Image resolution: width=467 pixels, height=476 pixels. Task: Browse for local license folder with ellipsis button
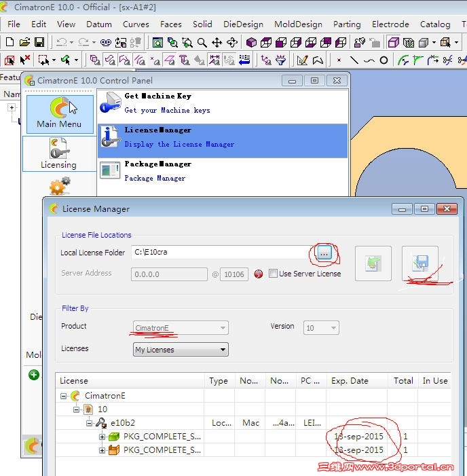click(324, 253)
